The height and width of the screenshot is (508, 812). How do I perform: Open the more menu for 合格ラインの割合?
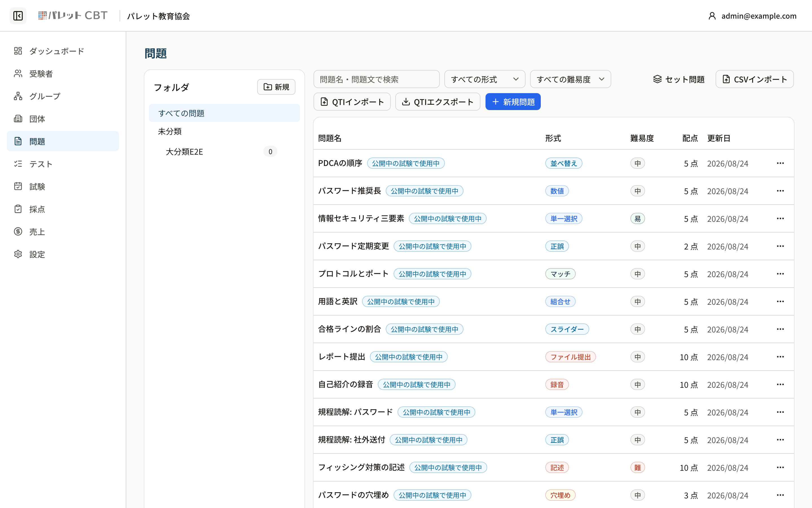pos(780,329)
